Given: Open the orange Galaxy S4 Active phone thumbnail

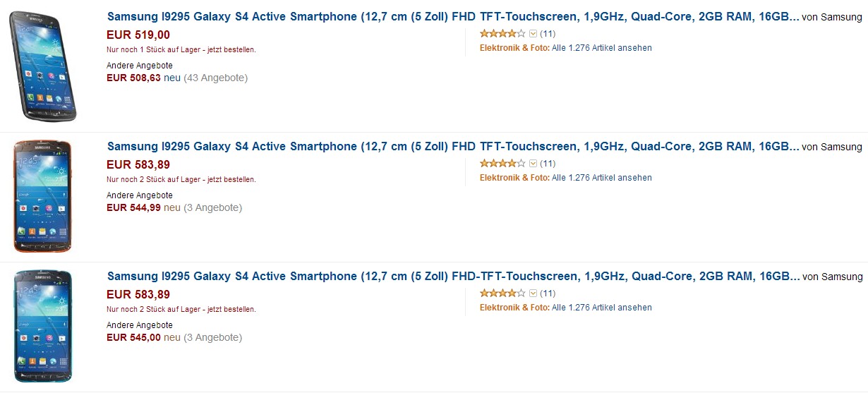Looking at the screenshot, I should point(43,196).
